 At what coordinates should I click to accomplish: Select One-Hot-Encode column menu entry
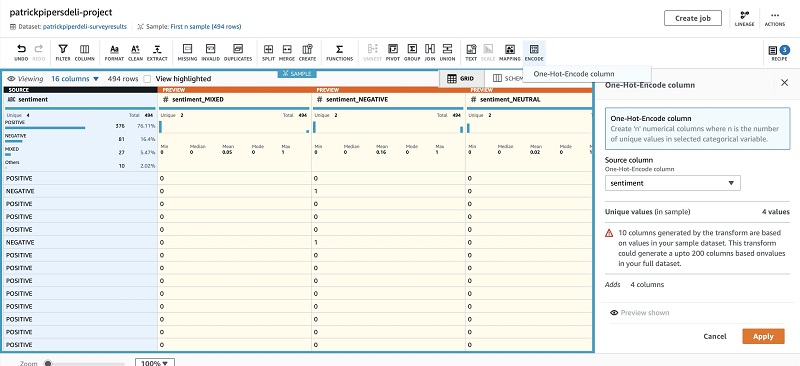tap(574, 74)
